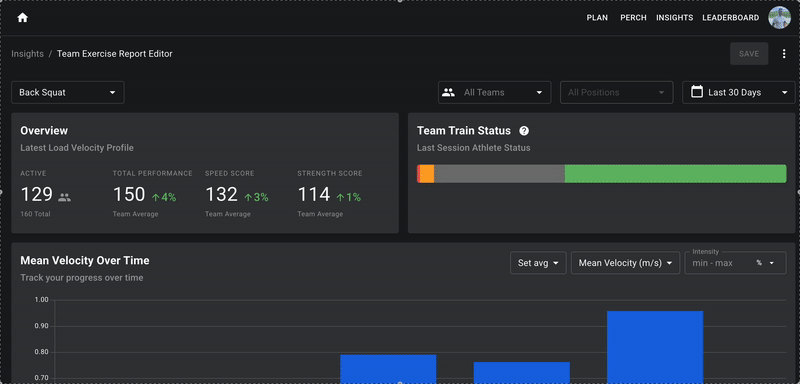Click the people icon next to 129 active
This screenshot has height=384, width=800.
(x=64, y=197)
